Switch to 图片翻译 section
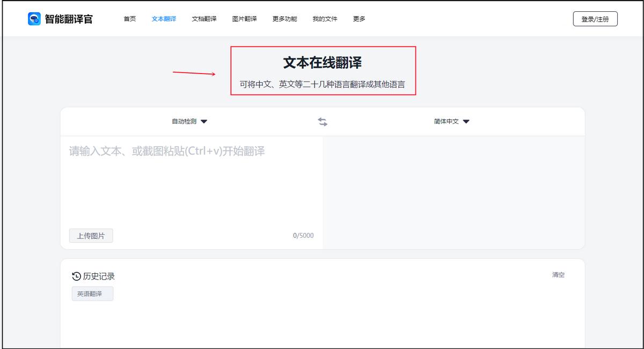The height and width of the screenshot is (349, 644). coord(246,19)
